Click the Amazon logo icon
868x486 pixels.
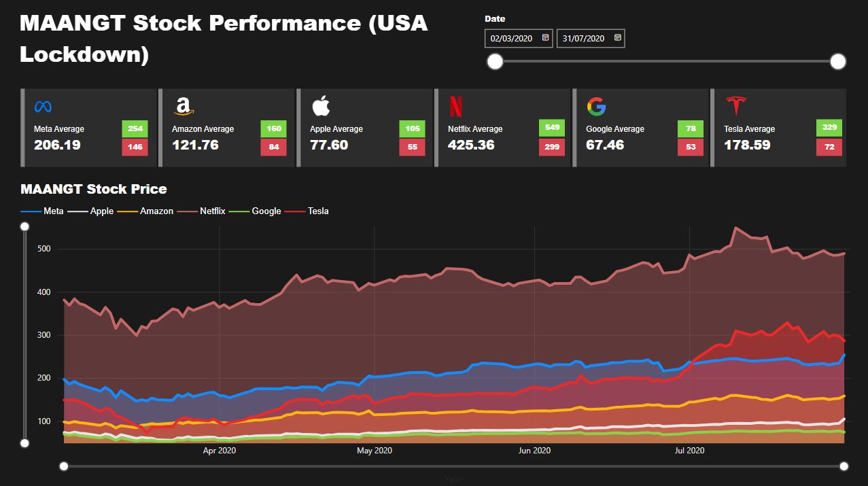coord(184,106)
